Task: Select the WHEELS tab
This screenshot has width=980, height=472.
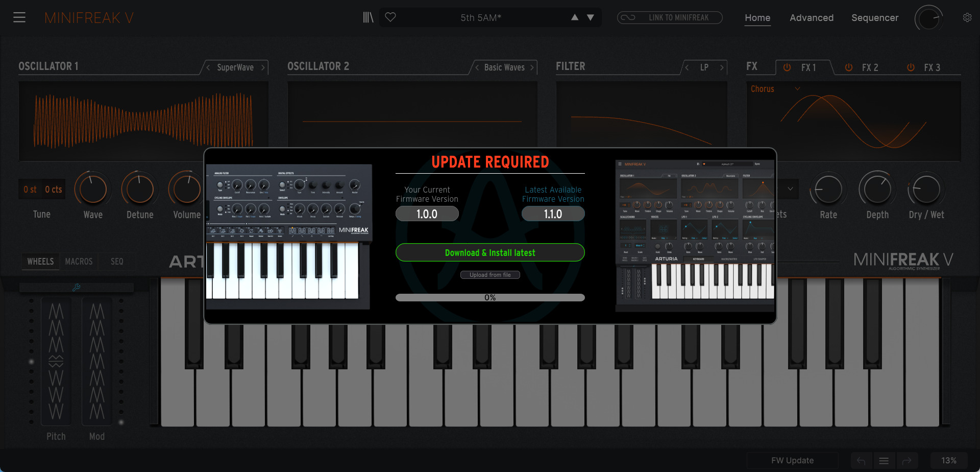Action: pyautogui.click(x=40, y=262)
